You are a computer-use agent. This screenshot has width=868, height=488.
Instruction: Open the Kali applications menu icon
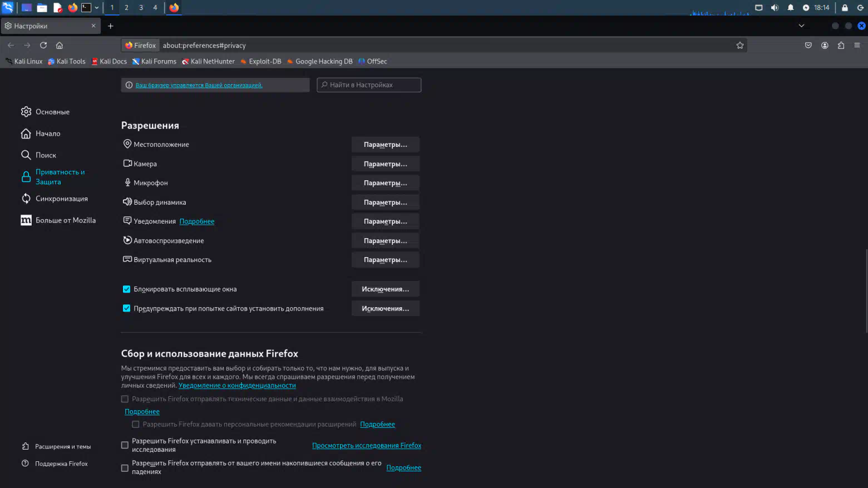click(x=8, y=7)
